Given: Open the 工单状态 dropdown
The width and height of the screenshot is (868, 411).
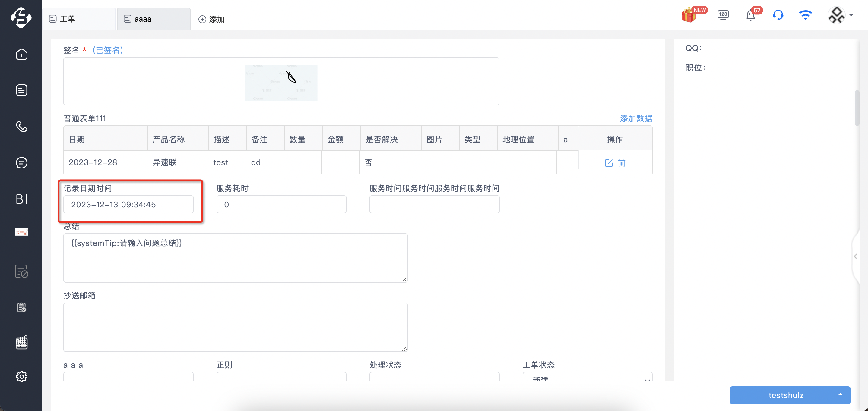Looking at the screenshot, I should pos(587,377).
